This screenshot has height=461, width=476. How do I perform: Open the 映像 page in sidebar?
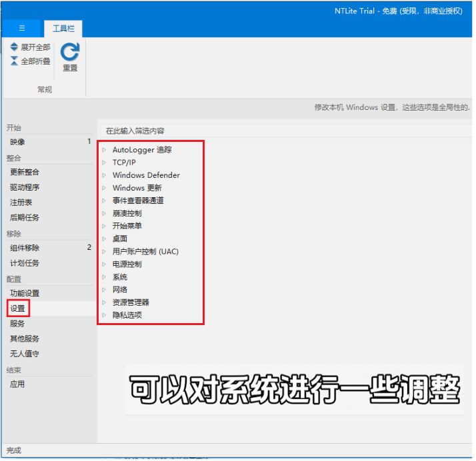pyautogui.click(x=18, y=142)
